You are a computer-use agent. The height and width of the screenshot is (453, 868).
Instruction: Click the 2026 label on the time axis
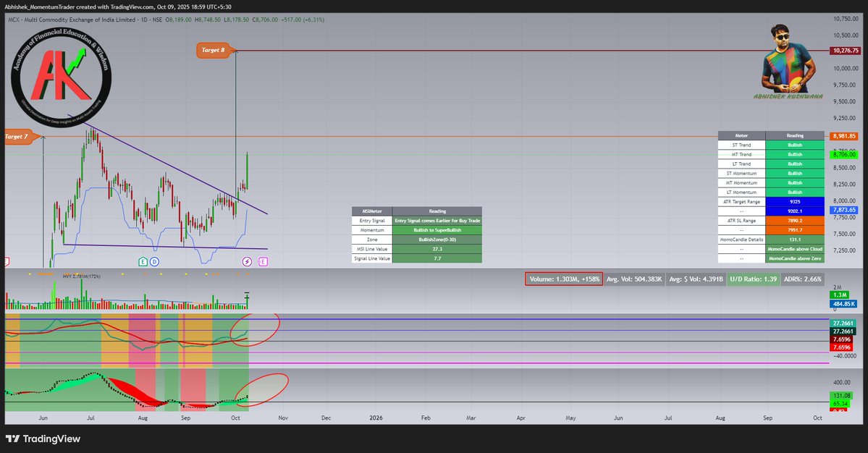376,418
